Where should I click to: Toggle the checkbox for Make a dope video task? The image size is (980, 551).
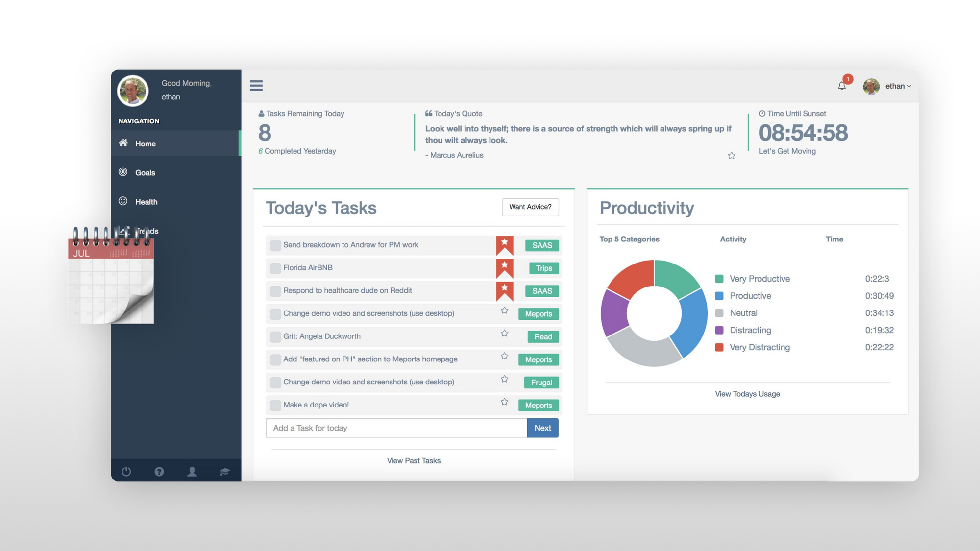274,405
